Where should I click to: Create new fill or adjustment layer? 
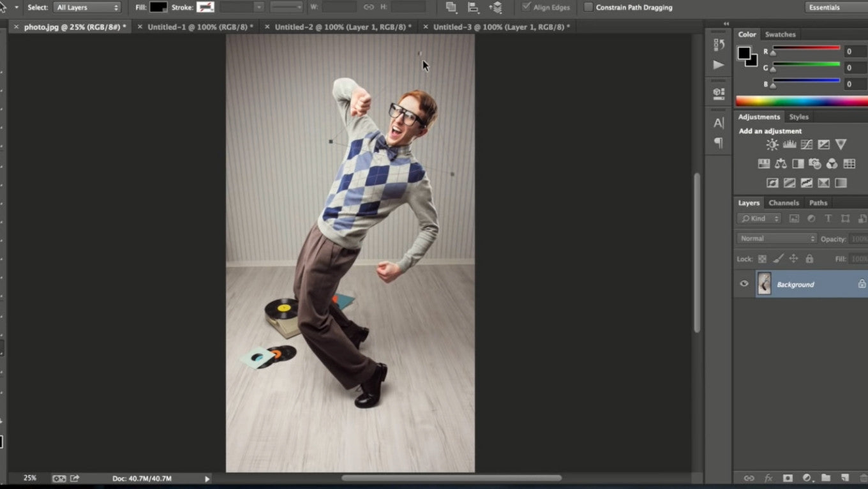tap(807, 478)
